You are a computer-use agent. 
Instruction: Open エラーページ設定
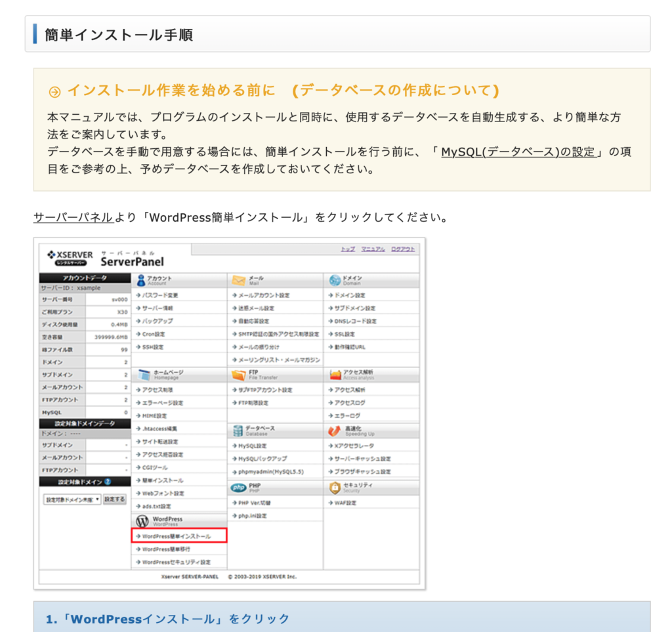pos(163,403)
